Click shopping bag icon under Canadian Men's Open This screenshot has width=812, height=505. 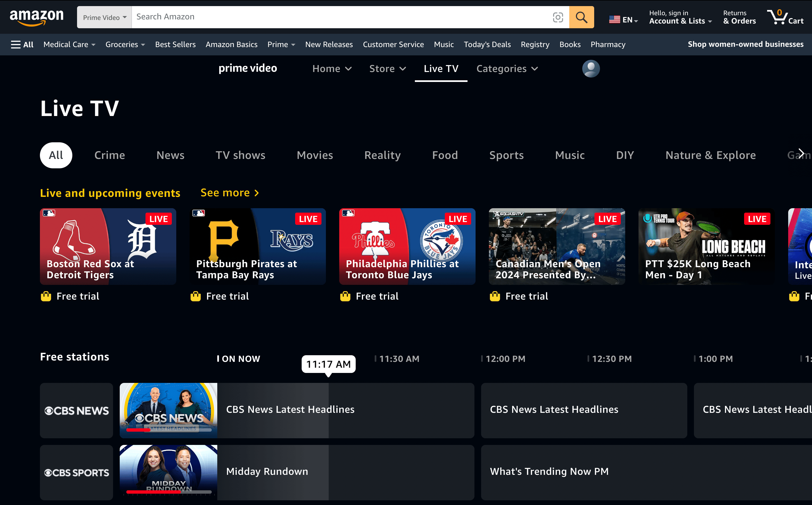(x=495, y=296)
